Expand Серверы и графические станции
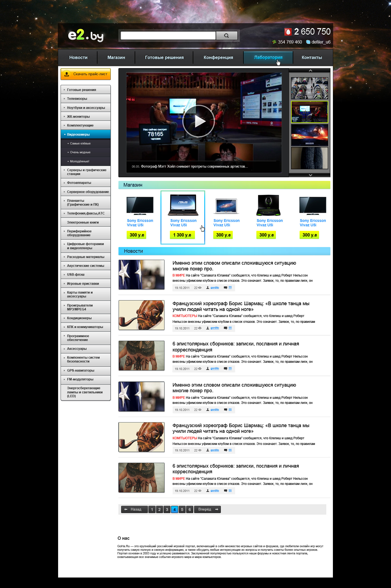The height and width of the screenshot is (588, 391). (86, 172)
